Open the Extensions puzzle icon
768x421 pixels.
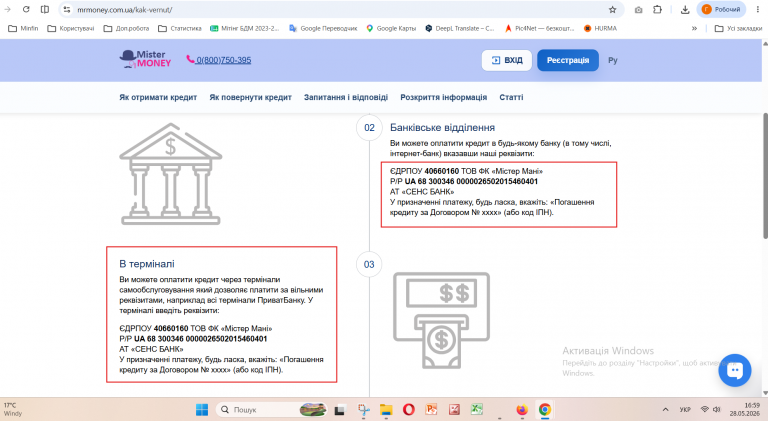(657, 9)
